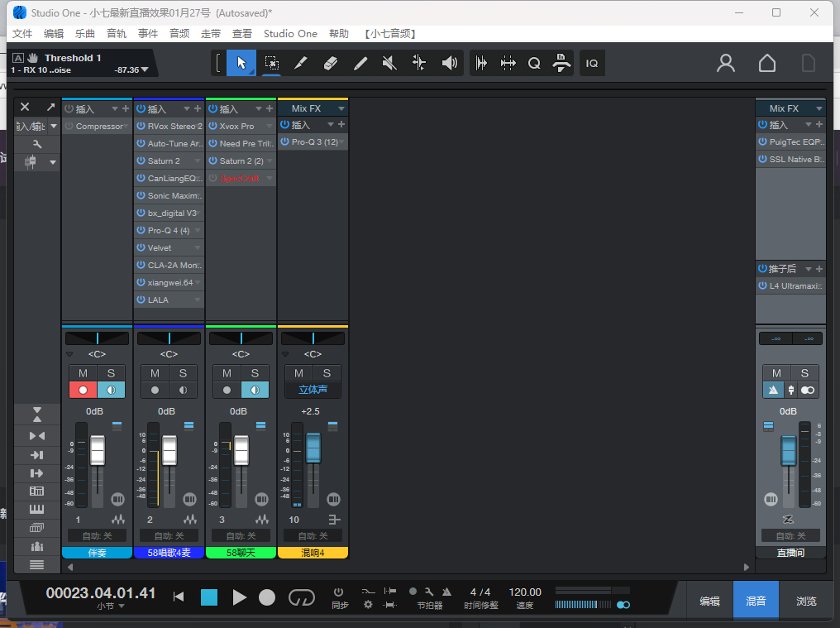The width and height of the screenshot is (840, 628).
Task: Click the 混响4 channel volume fader
Action: click(313, 448)
